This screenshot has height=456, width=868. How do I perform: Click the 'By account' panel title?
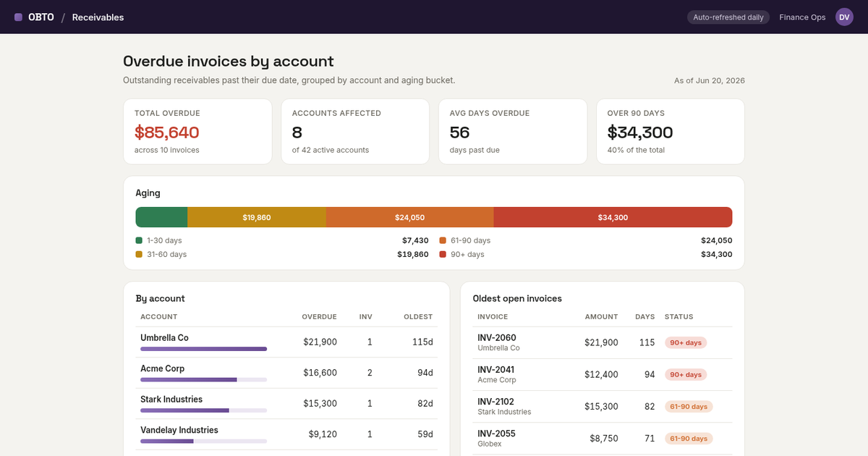point(160,298)
